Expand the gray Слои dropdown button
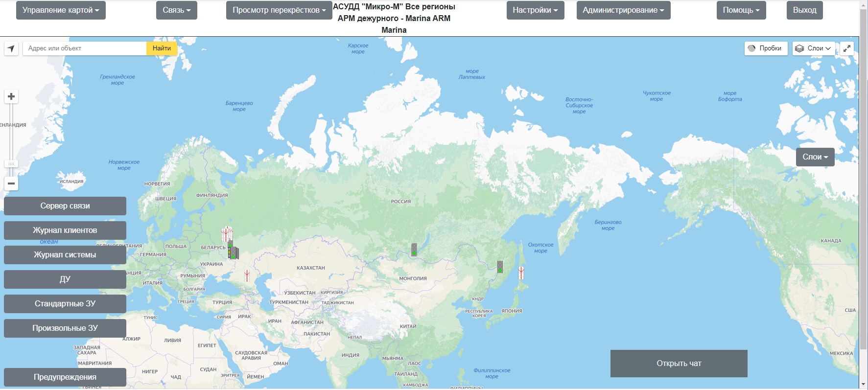Image resolution: width=868 pixels, height=390 pixels. [x=815, y=157]
